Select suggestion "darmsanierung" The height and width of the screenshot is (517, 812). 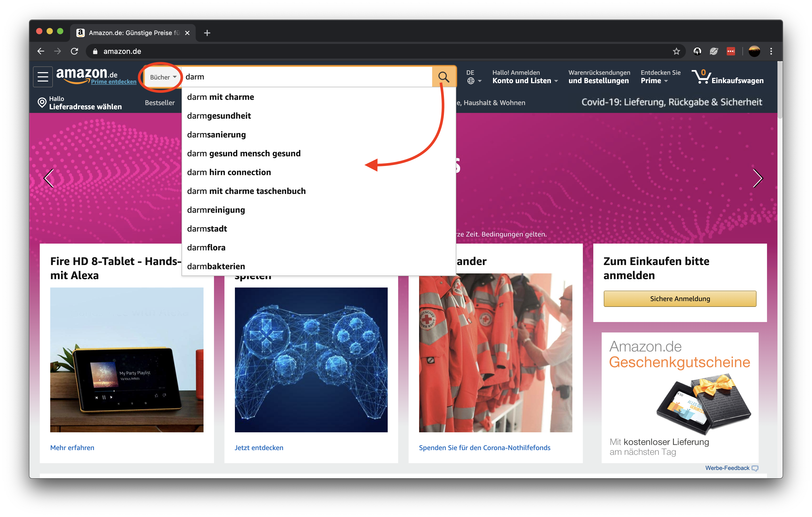pyautogui.click(x=319, y=135)
